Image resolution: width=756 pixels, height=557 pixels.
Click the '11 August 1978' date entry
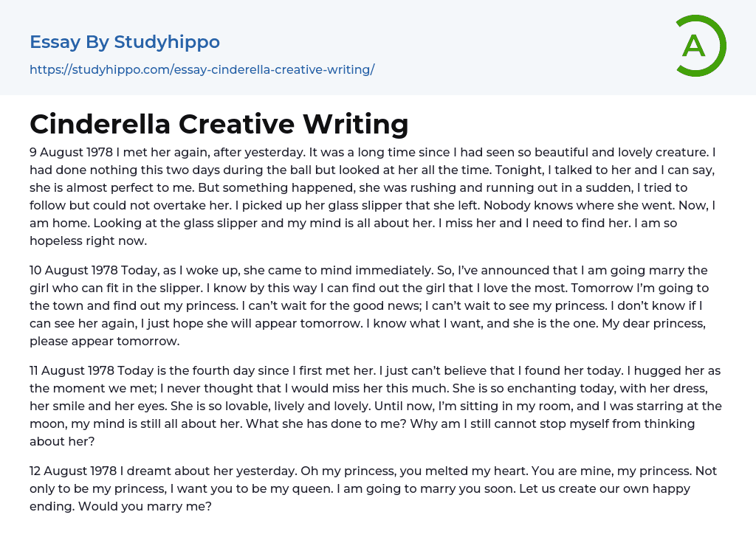tap(72, 370)
